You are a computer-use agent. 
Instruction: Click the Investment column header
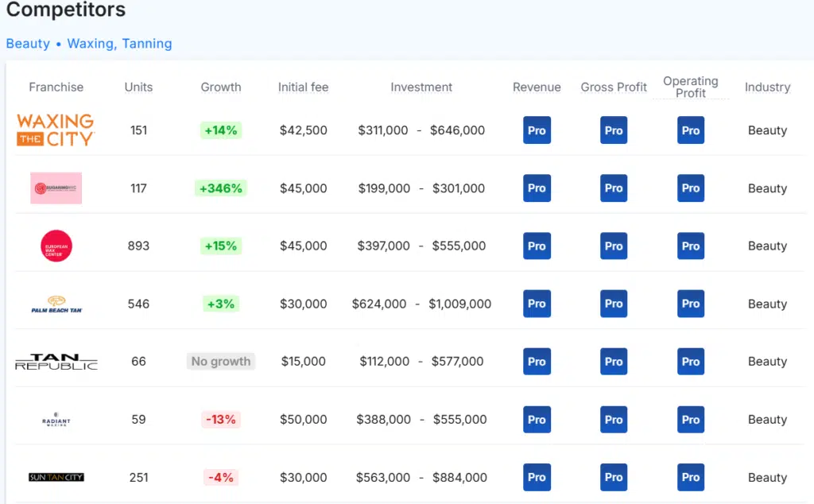point(421,87)
